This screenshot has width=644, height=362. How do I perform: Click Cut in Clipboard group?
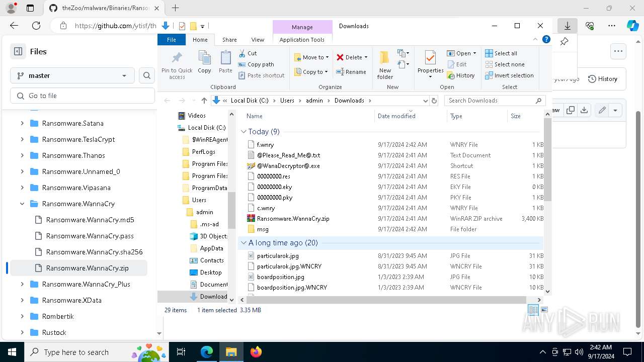coord(248,53)
